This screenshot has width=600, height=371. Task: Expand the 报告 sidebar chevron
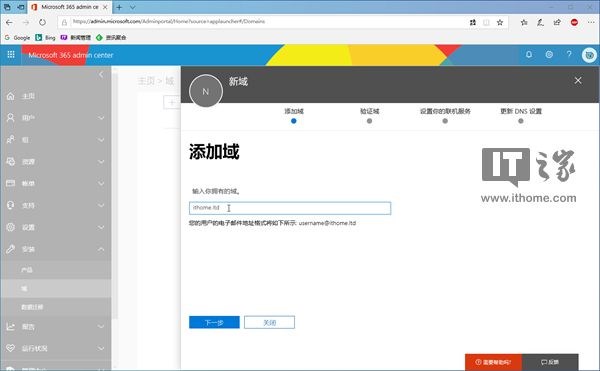click(x=101, y=327)
